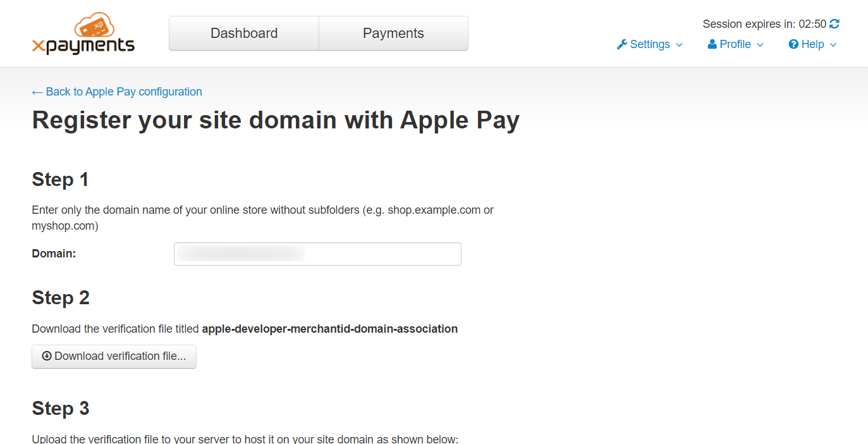Screen dimensions: 868x444
Task: Open the Payments tab
Action: click(x=393, y=34)
